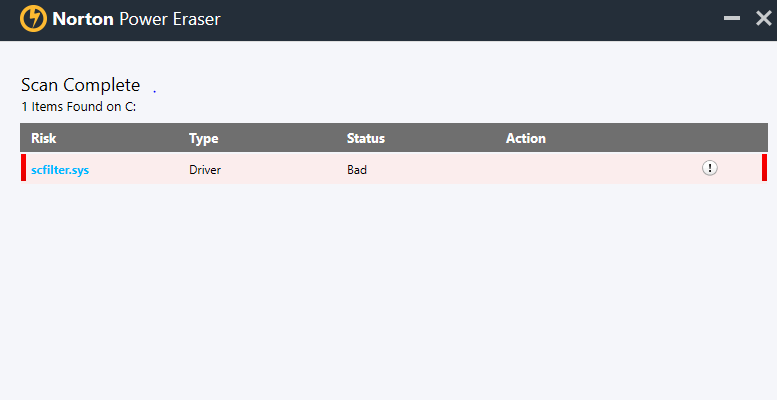The height and width of the screenshot is (400, 777).
Task: Click the red bar left of scfilter.sys
Action: (23, 168)
